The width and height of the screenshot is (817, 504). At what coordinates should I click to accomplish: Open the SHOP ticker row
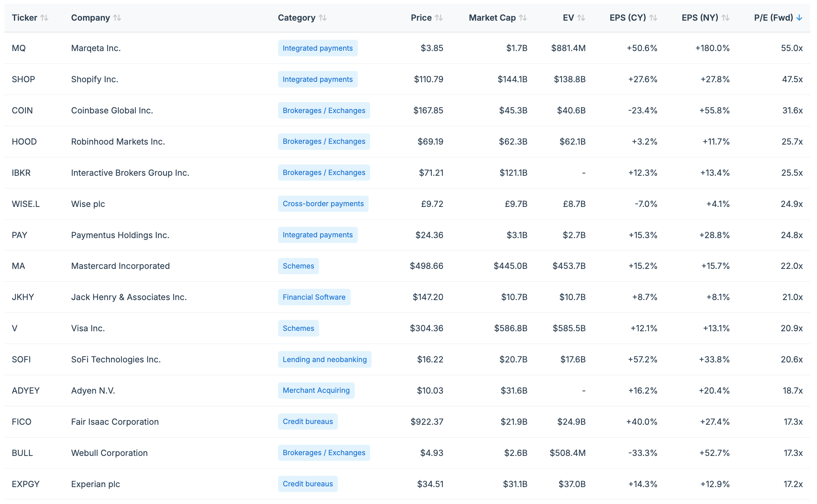pyautogui.click(x=23, y=79)
